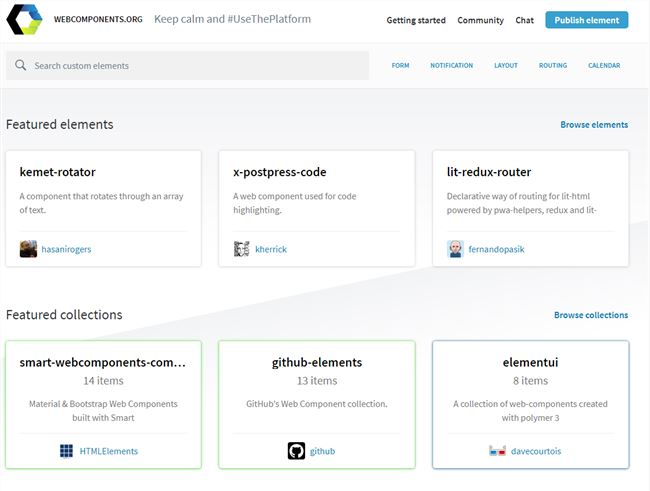650x491 pixels.
Task: Open hasanirogers avatar image
Action: tap(28, 249)
